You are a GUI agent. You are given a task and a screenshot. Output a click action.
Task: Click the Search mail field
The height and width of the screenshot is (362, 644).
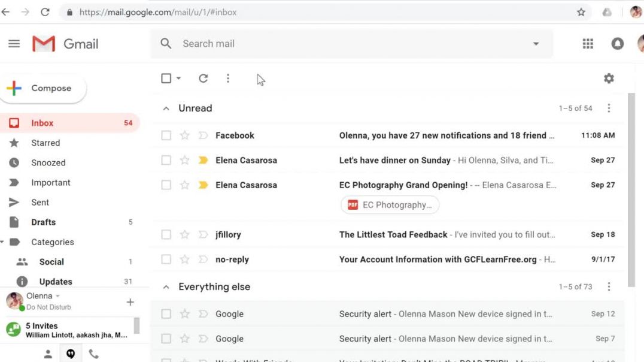coord(351,44)
